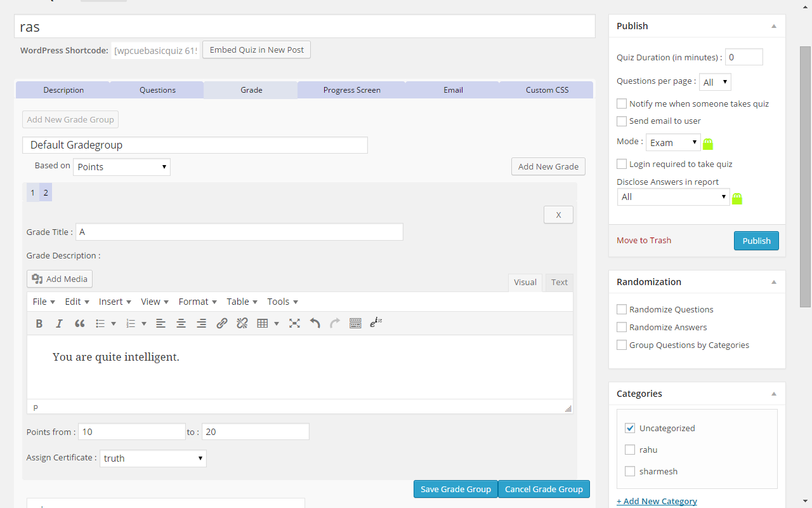Open the Questions per page dropdown
The image size is (812, 508).
click(x=715, y=82)
